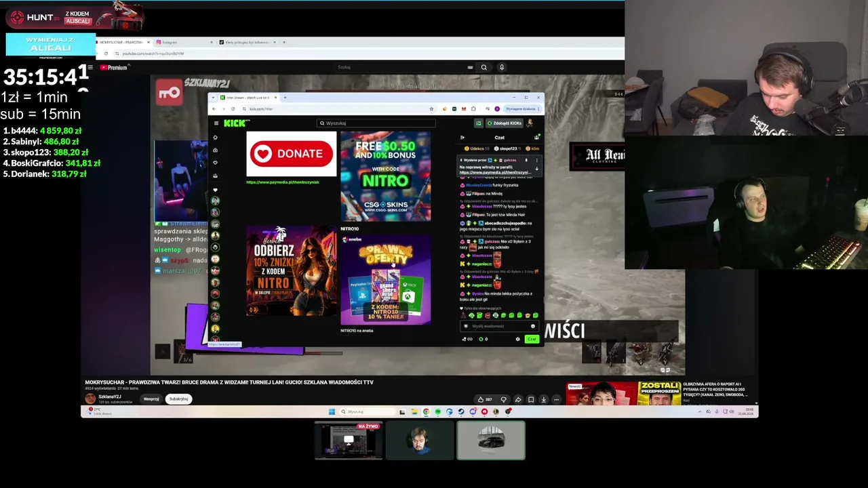Open the Chrome profile avatar in Kick browser
The image size is (868, 488).
[497, 108]
